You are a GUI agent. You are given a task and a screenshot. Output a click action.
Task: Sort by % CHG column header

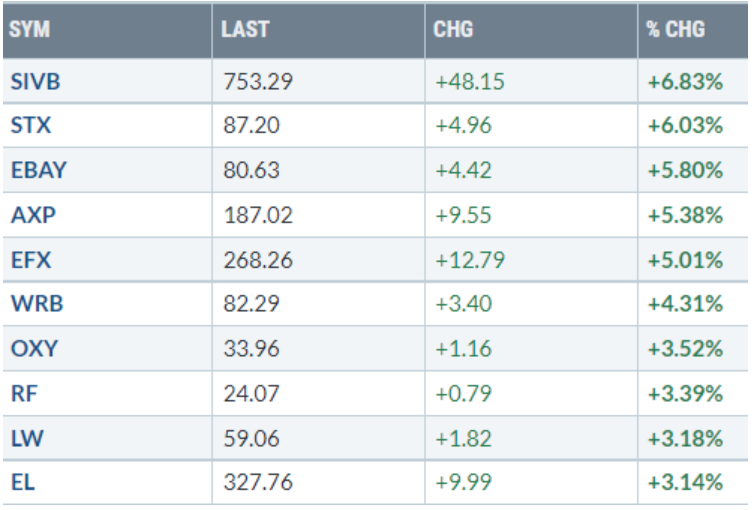(x=675, y=30)
